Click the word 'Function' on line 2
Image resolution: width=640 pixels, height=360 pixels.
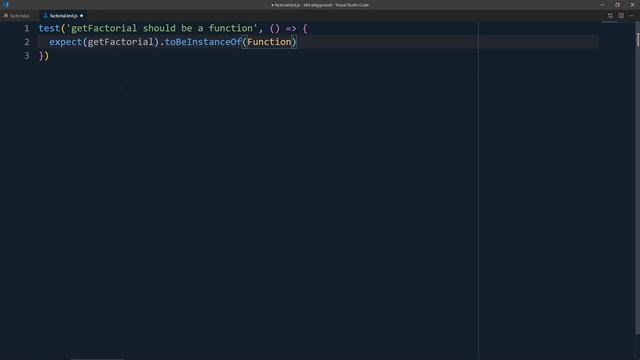[269, 42]
